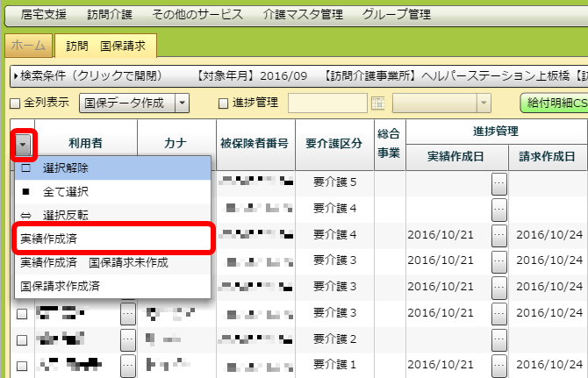Click the calendar icon beside the progress date field
The image size is (588, 378).
[x=378, y=103]
